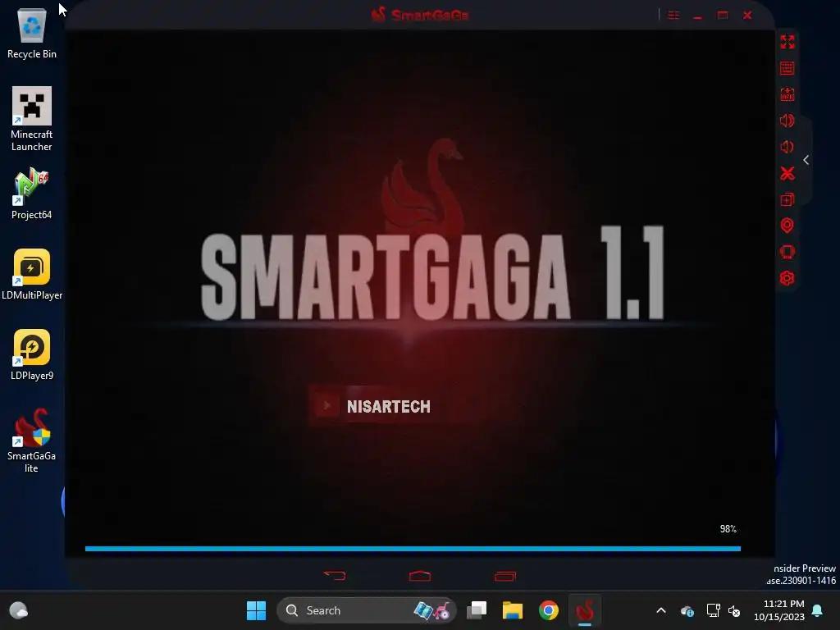
Task: Click the taskbar Search box
Action: click(367, 610)
